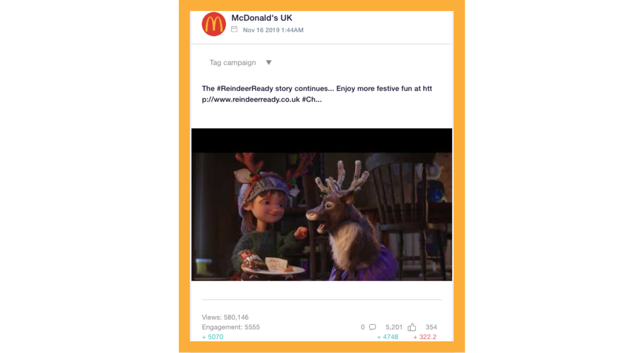This screenshot has height=353, width=644.
Task: Click the calendar icon beside the date
Action: (234, 29)
